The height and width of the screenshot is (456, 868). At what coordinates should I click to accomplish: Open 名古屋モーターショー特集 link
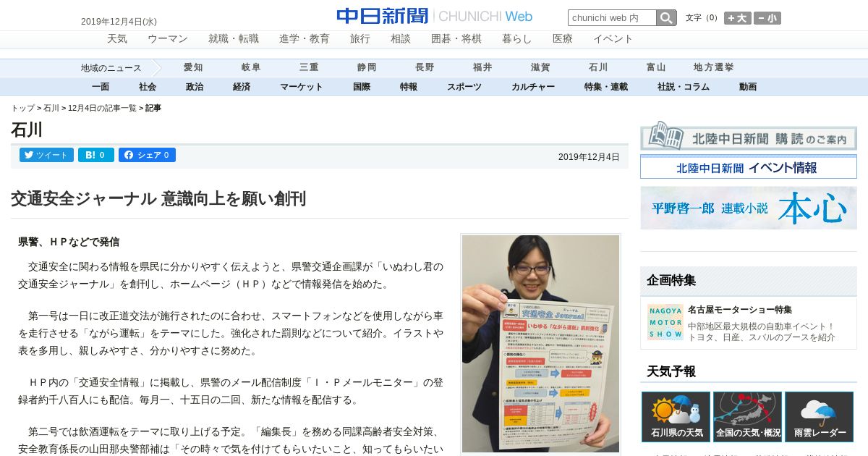[740, 310]
